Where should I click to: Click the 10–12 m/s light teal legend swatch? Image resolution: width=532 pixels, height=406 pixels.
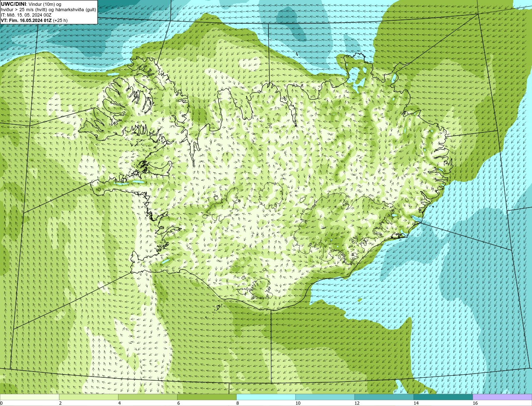pos(325,397)
